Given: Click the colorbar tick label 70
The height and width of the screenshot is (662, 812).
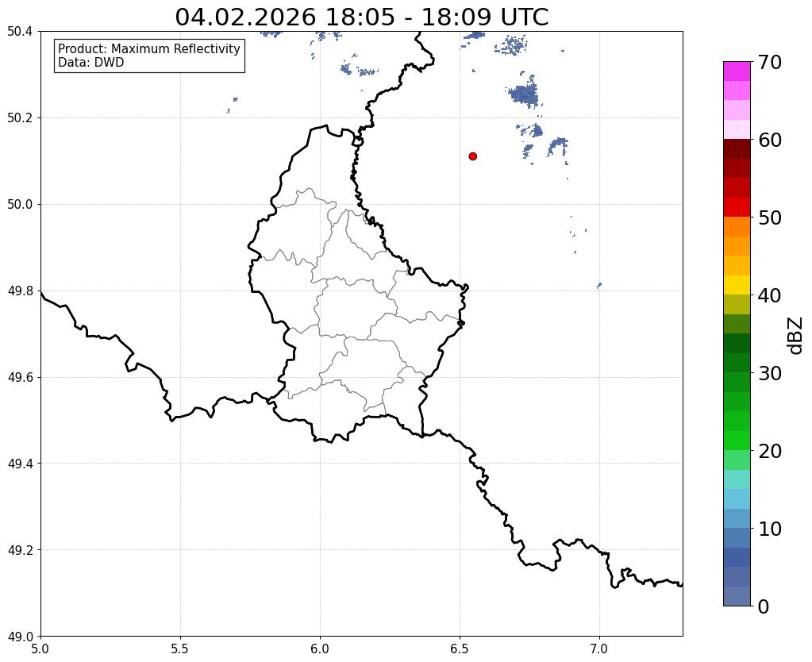Looking at the screenshot, I should pyautogui.click(x=770, y=62).
